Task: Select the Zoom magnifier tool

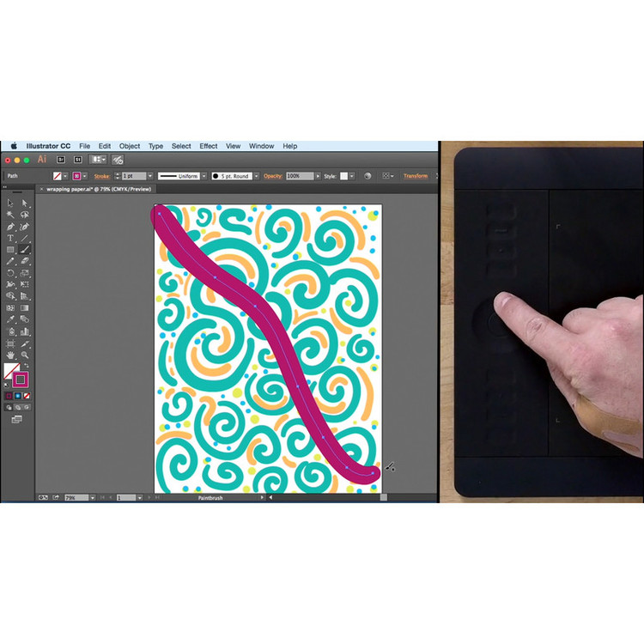Action: pos(25,354)
